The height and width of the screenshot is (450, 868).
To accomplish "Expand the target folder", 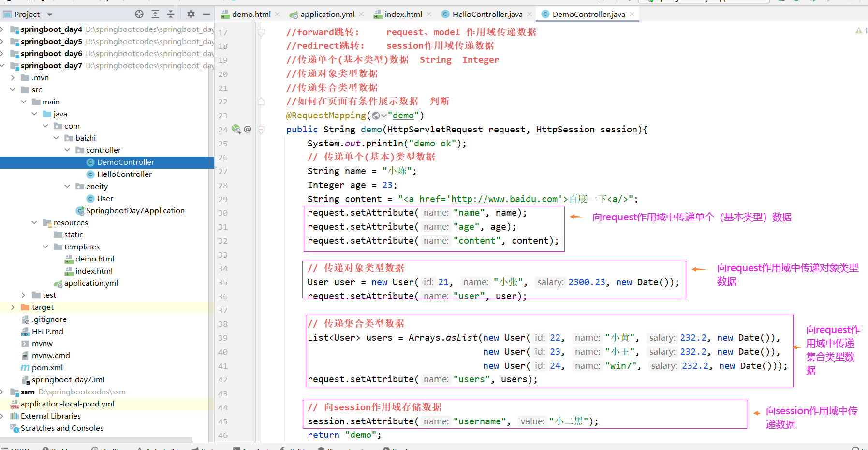I will point(13,307).
